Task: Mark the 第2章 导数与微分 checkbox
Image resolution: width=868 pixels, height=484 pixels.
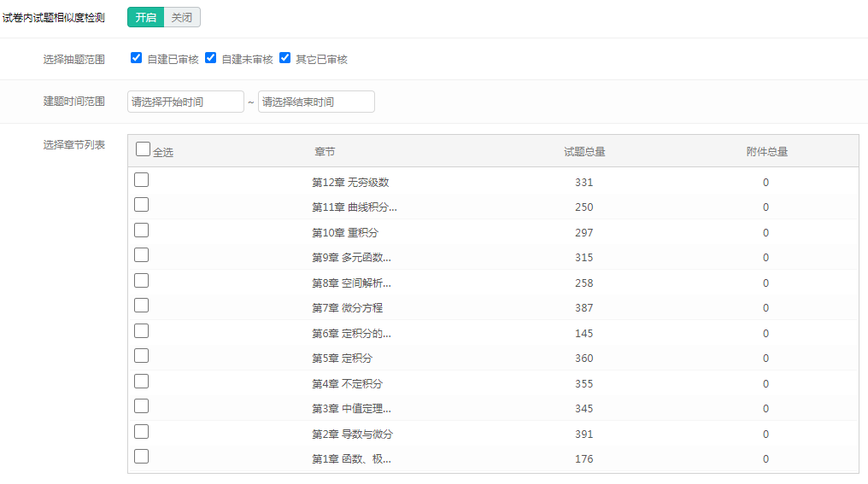Action: click(x=142, y=431)
